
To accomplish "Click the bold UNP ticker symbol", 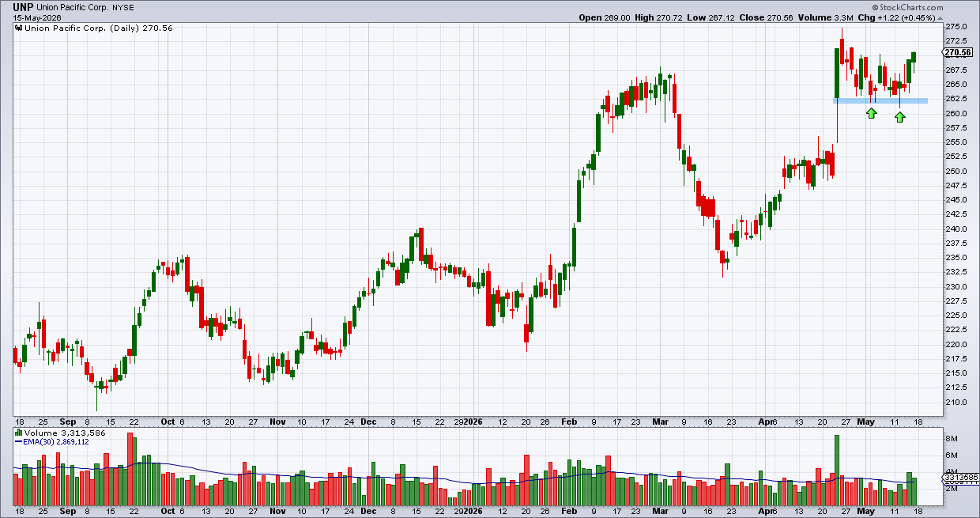I will (x=24, y=7).
